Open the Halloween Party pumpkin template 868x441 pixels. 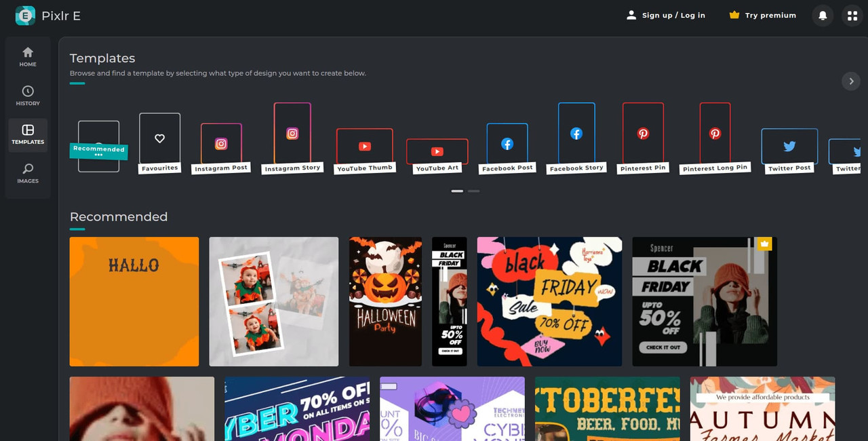tap(386, 301)
